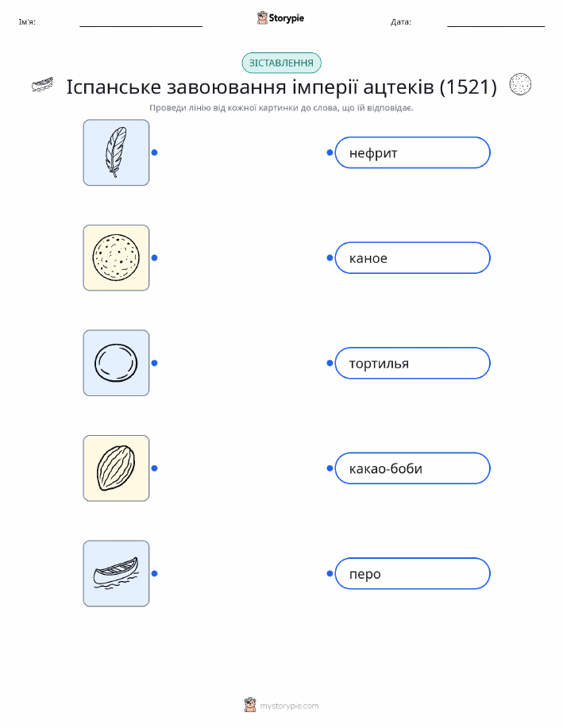Click the bear icon in footer

click(x=250, y=705)
